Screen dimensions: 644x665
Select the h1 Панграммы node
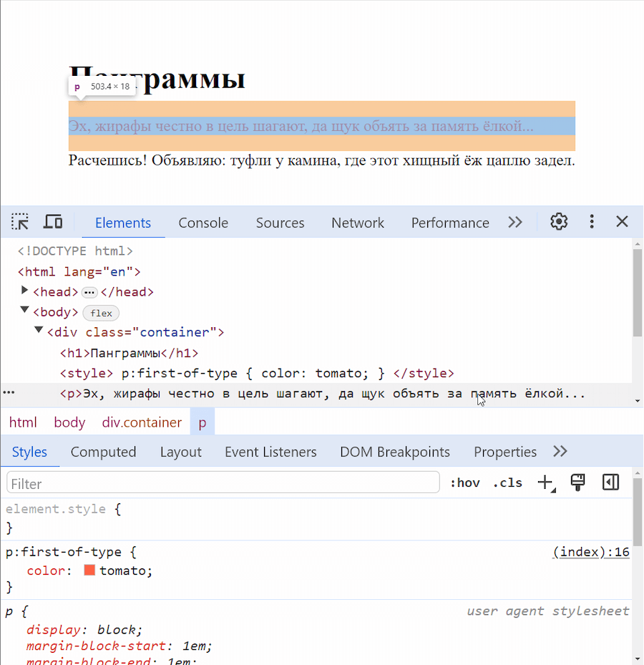pos(129,353)
